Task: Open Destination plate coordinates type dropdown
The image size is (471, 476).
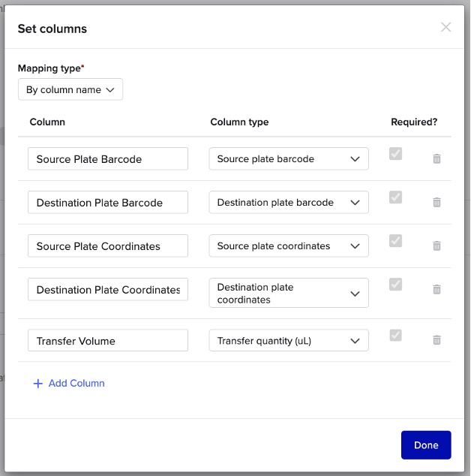Action: click(289, 294)
